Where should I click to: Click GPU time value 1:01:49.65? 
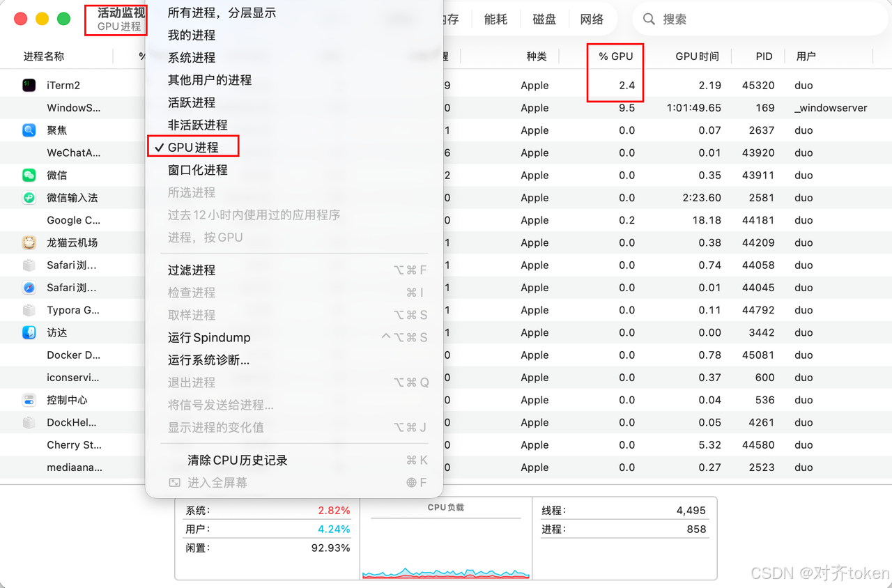click(693, 108)
